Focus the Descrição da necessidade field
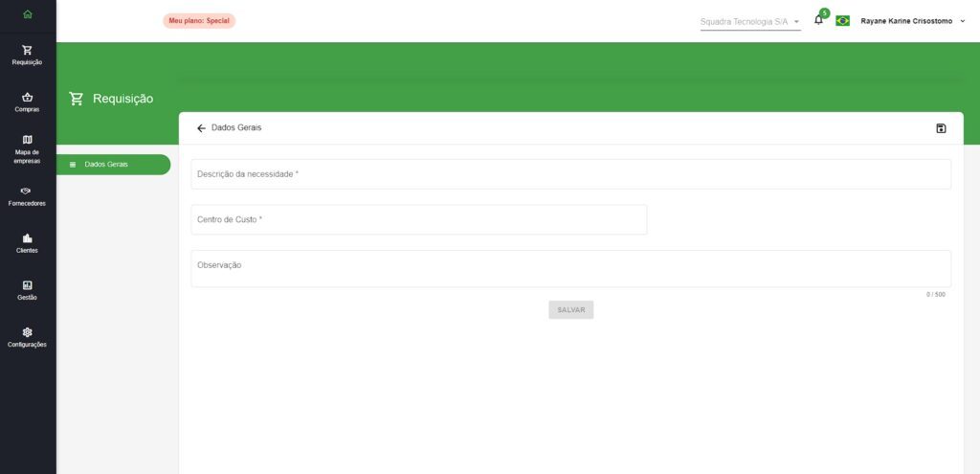980x474 pixels. (x=570, y=174)
